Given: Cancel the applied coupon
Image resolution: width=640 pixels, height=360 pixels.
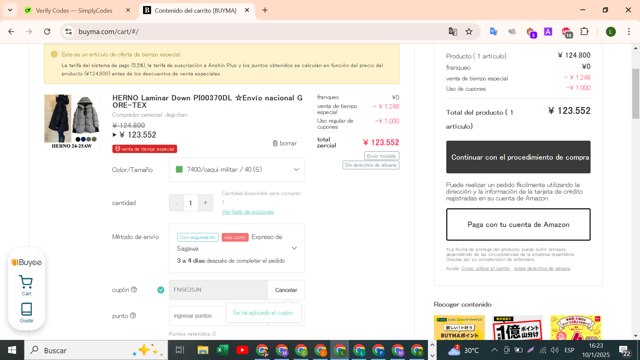Looking at the screenshot, I should pyautogui.click(x=286, y=290).
